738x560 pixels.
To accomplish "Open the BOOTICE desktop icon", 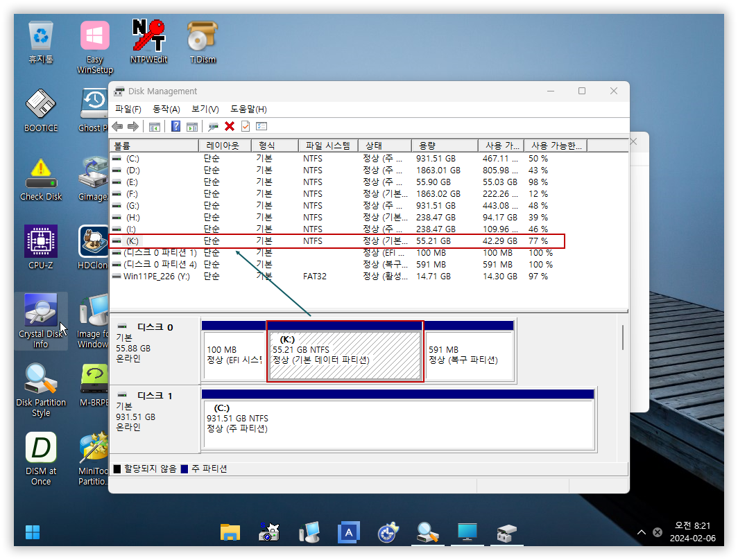I will click(41, 110).
